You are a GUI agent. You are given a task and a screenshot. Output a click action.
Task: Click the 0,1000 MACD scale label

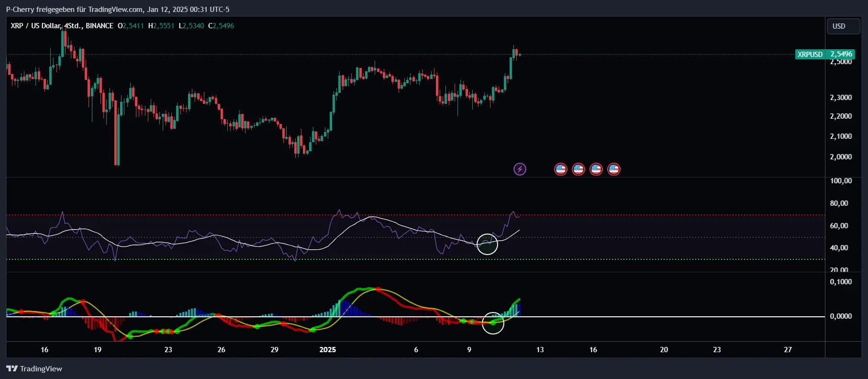841,282
